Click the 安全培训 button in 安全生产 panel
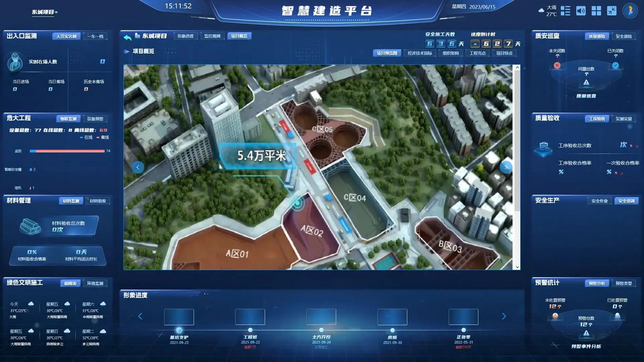The height and width of the screenshot is (362, 644). (627, 200)
